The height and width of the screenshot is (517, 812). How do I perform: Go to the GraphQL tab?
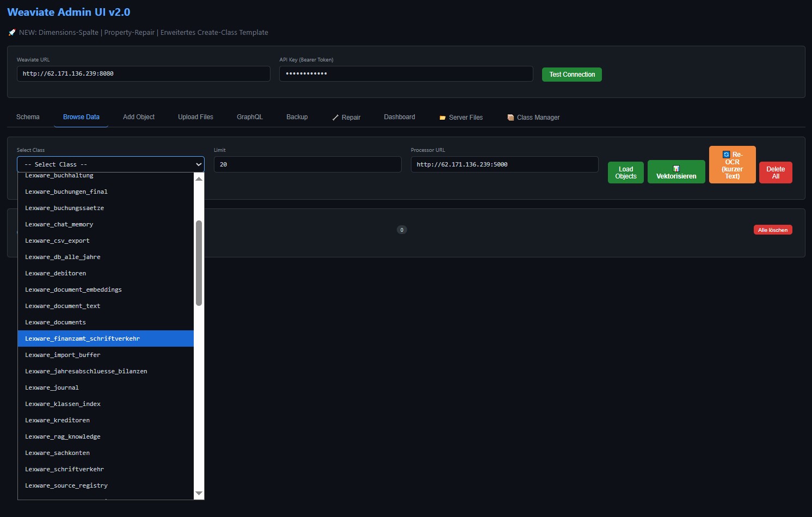point(250,117)
